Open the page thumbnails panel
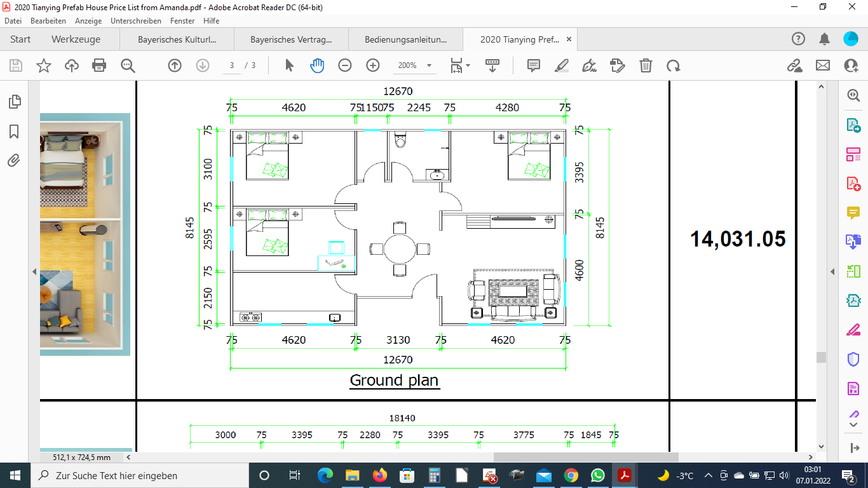This screenshot has width=868, height=488. pyautogui.click(x=14, y=102)
